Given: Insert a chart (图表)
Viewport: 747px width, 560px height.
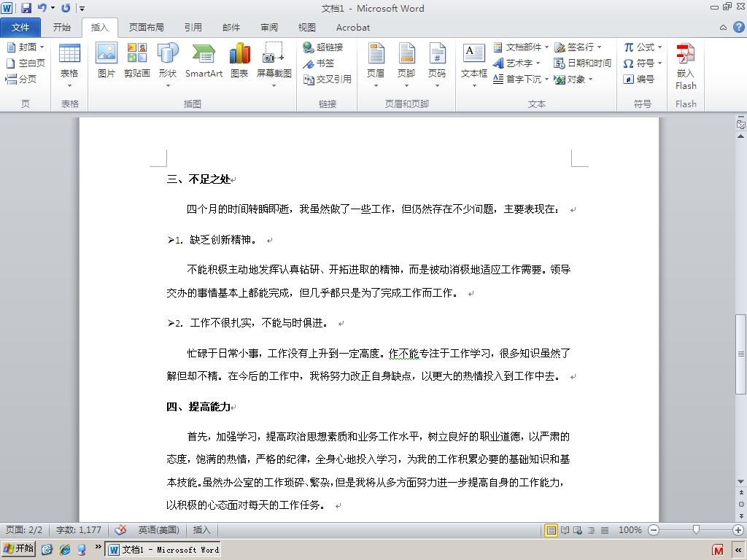Looking at the screenshot, I should coord(239,60).
